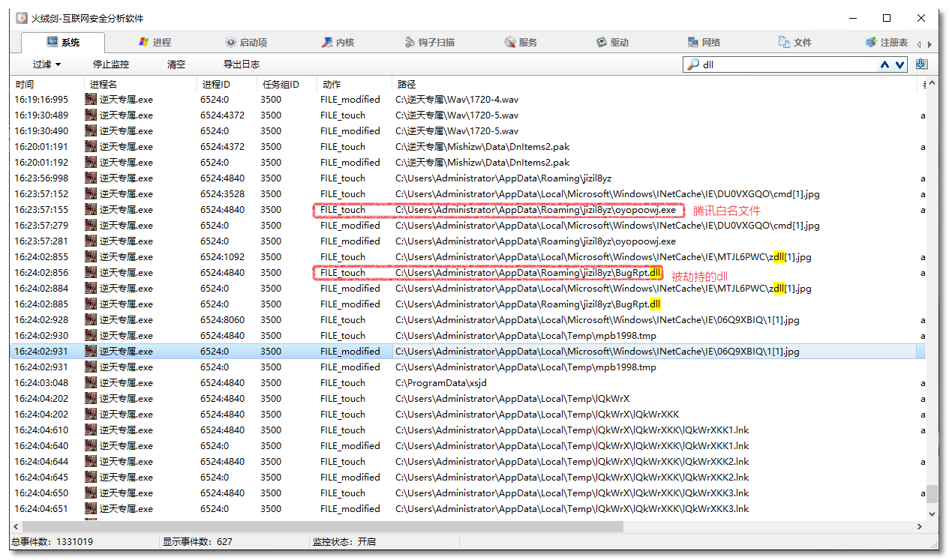Viewport: 949px width, 560px height.
Task: Click the icon right of the search box
Action: (x=922, y=64)
